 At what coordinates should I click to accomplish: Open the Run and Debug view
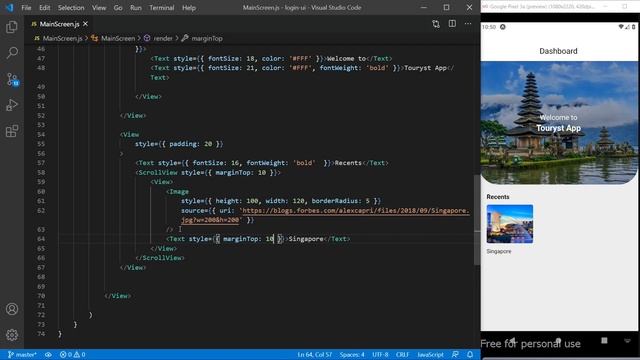12,105
